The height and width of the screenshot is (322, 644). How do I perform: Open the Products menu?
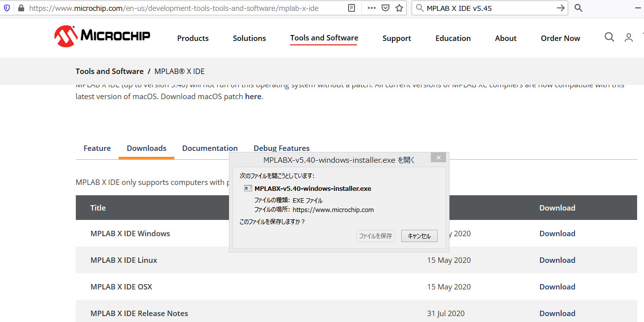[193, 38]
